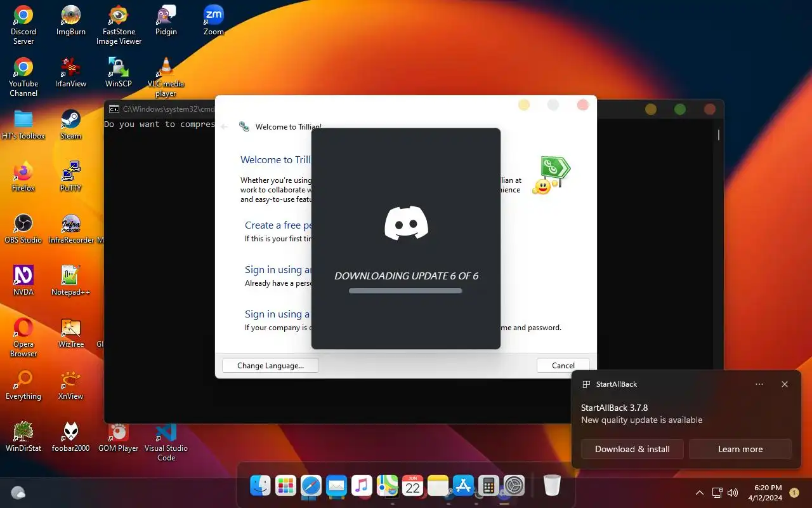This screenshot has height=508, width=812.
Task: Open the HT's Toolbox folder
Action: tap(23, 125)
